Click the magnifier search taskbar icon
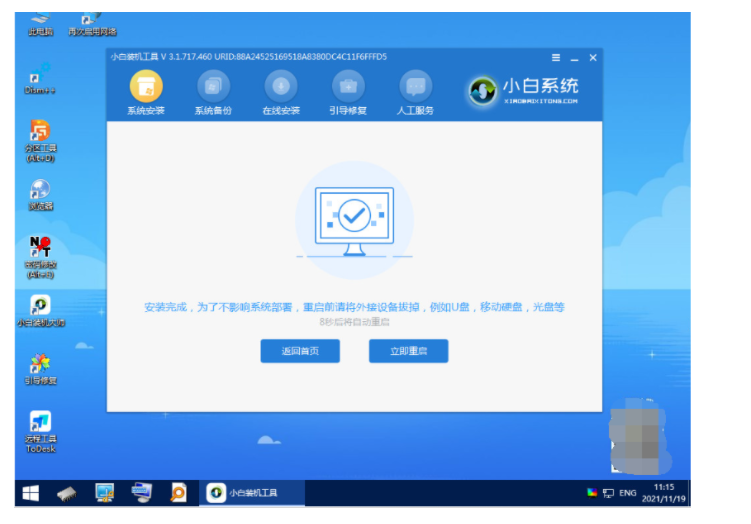Viewport: 751px width, 524px height. point(179,493)
